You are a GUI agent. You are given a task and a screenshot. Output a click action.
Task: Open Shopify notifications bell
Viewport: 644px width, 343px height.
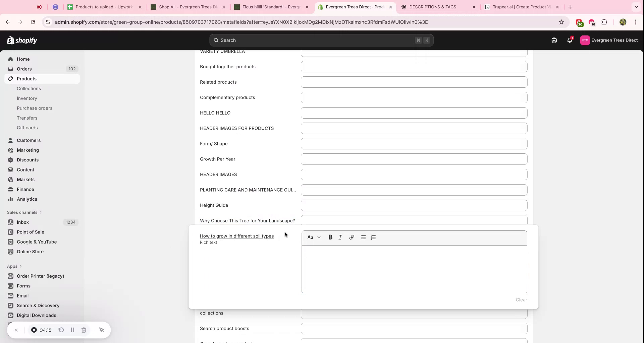click(x=570, y=40)
